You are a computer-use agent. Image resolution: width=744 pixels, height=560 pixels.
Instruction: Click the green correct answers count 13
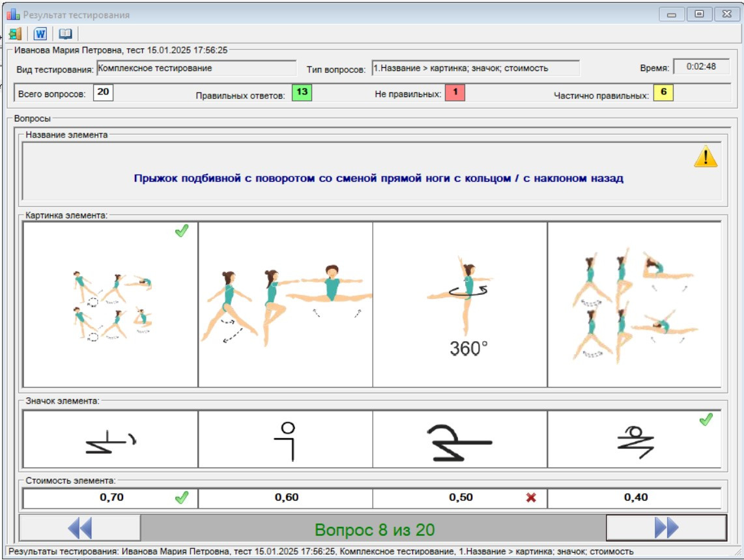[302, 93]
